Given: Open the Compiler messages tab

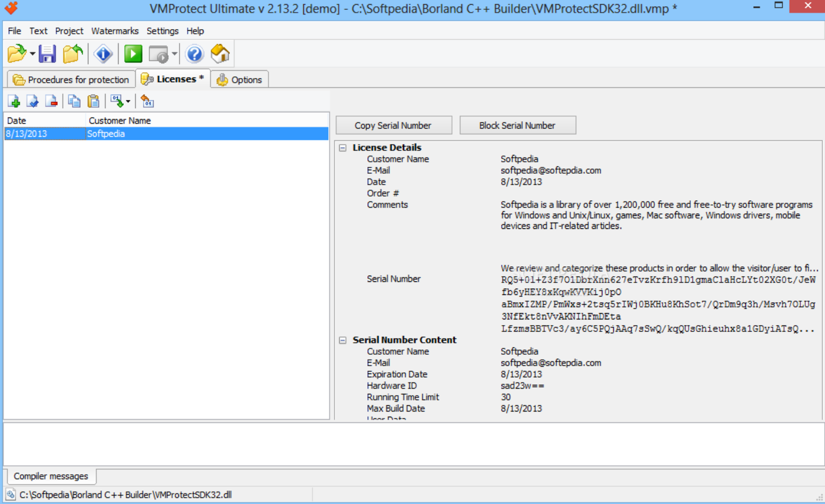Looking at the screenshot, I should (x=51, y=476).
